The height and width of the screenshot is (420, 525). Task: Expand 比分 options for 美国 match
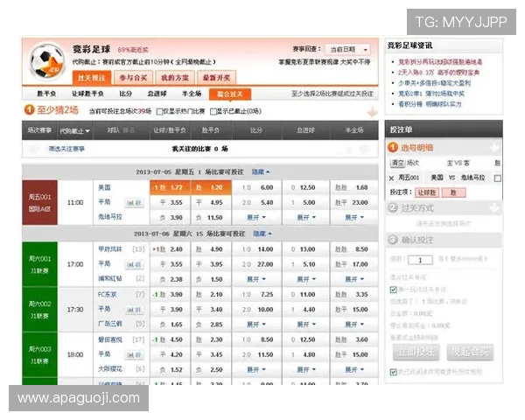256,217
